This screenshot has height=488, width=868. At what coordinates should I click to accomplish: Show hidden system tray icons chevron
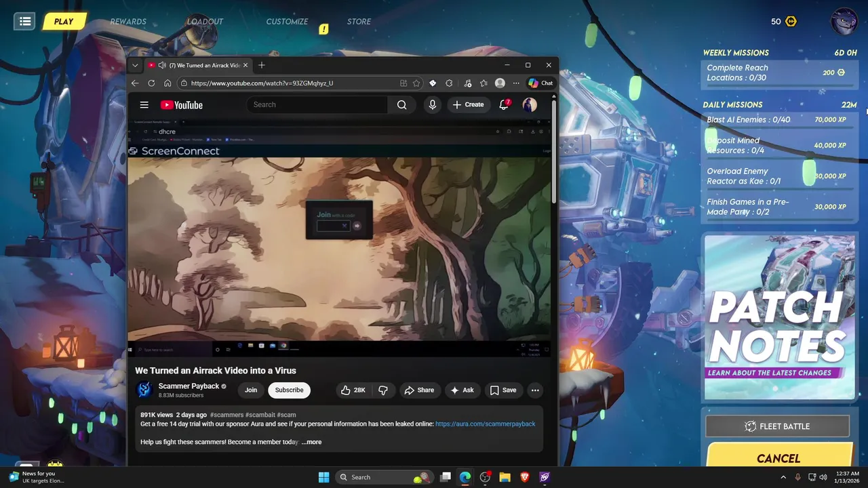[x=784, y=477]
